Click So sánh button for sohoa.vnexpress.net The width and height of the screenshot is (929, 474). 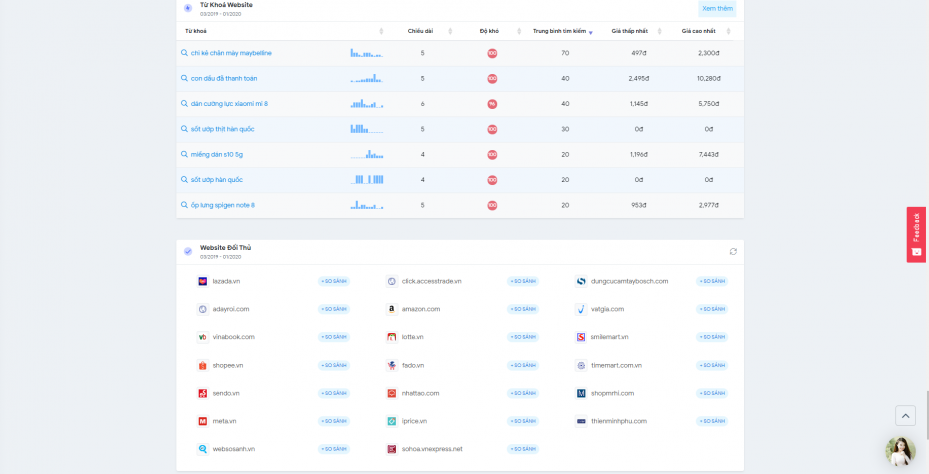point(523,449)
